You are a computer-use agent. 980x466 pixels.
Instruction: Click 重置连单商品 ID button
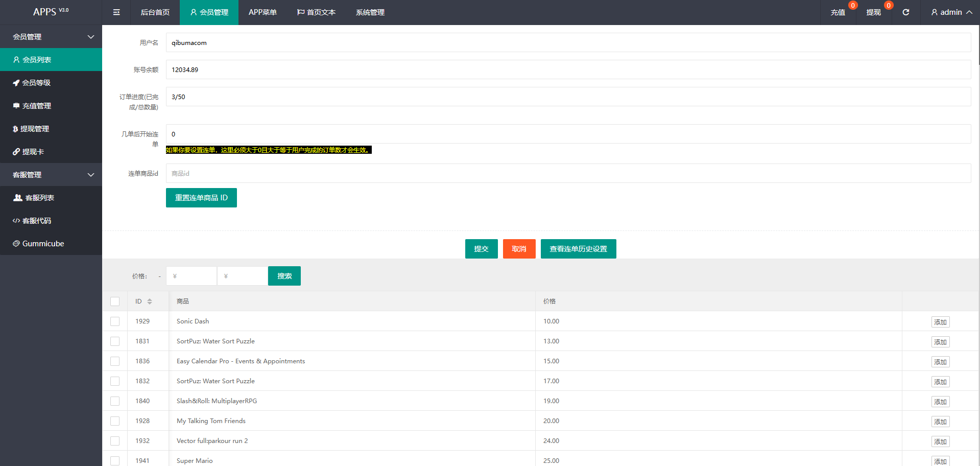[x=201, y=198]
